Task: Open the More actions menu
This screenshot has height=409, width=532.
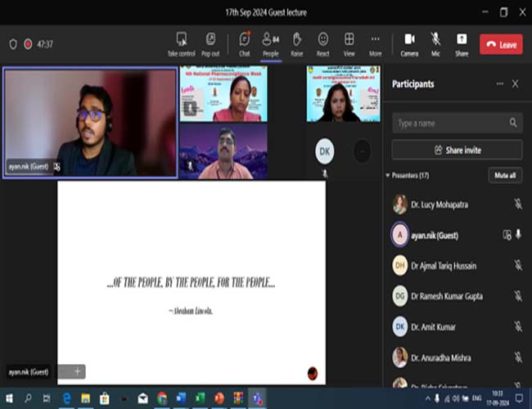Action: tap(375, 44)
